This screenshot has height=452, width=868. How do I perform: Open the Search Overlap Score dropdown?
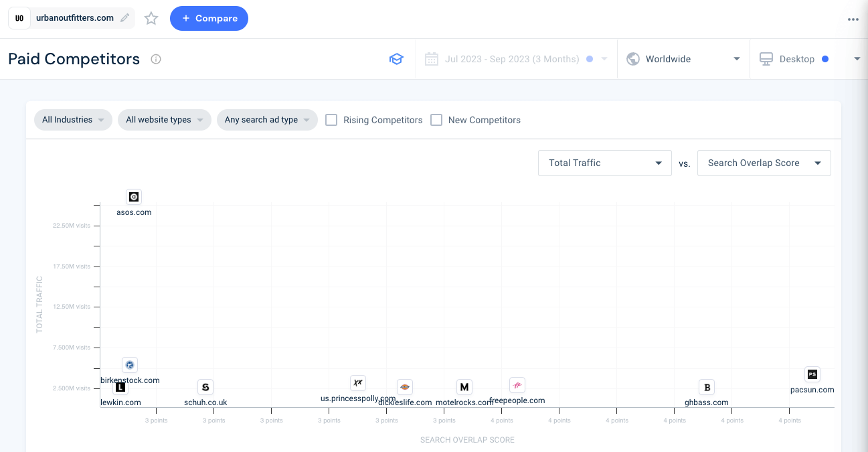tap(764, 163)
